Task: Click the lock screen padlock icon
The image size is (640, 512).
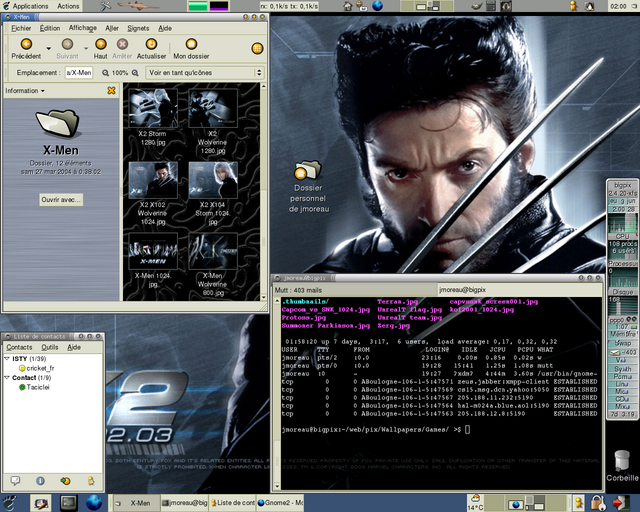Action: click(598, 503)
